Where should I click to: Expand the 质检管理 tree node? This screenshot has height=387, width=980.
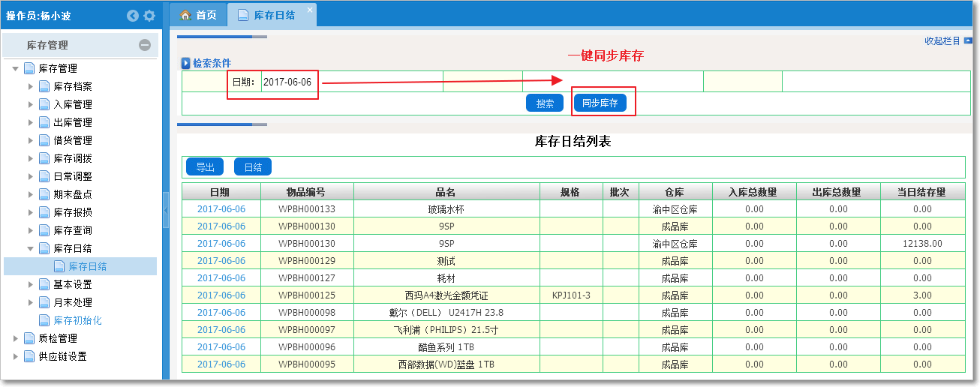point(16,338)
